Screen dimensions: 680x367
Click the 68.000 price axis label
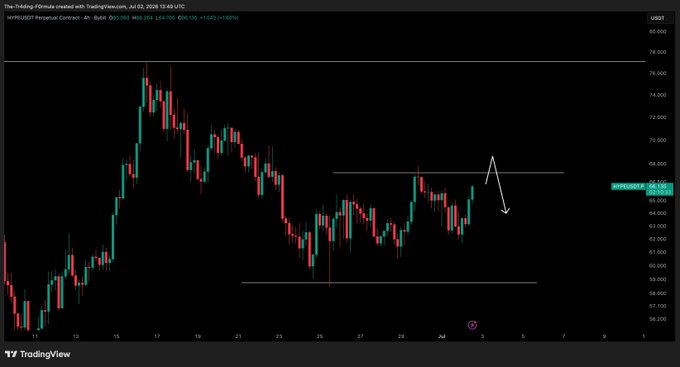pyautogui.click(x=657, y=164)
